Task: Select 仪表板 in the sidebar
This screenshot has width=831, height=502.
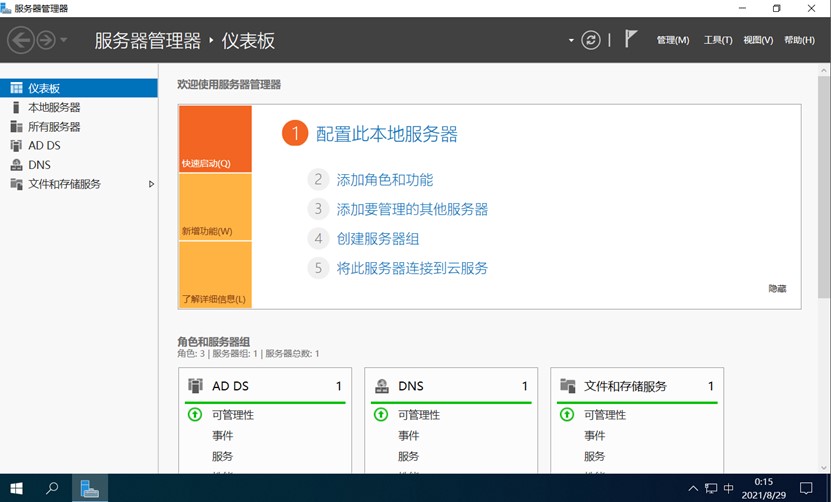Action: (x=78, y=88)
